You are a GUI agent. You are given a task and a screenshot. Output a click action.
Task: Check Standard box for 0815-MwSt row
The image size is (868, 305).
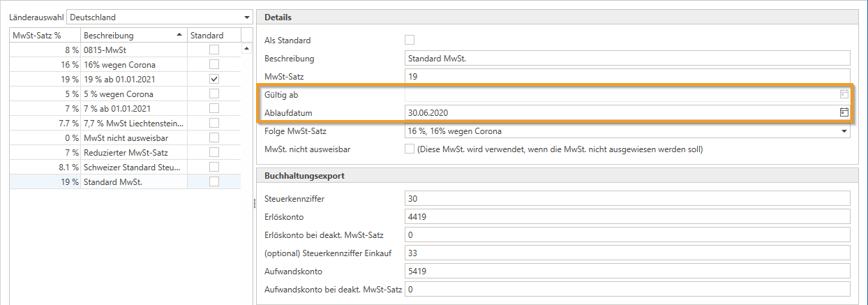pyautogui.click(x=214, y=50)
